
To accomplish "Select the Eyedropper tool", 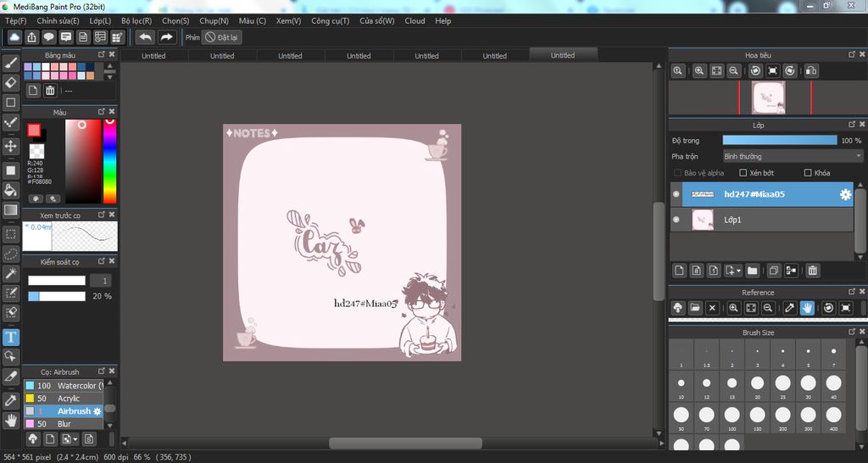I will pos(10,400).
